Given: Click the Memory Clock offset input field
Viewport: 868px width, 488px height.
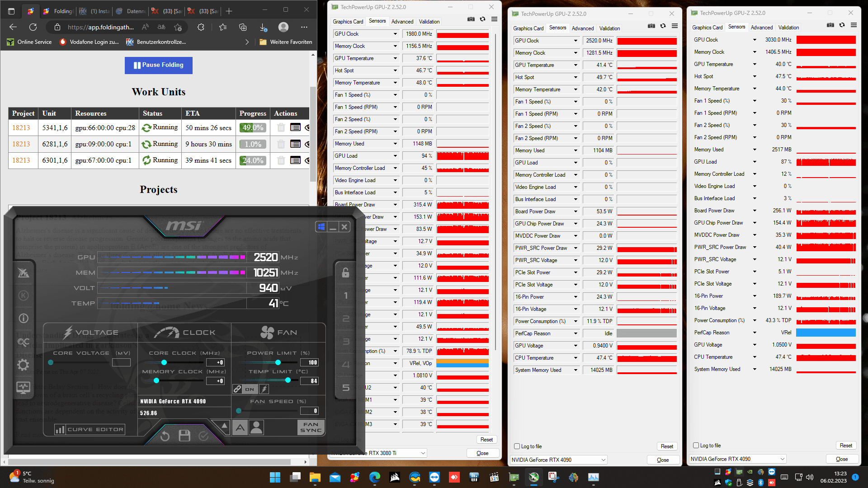Looking at the screenshot, I should (x=215, y=381).
